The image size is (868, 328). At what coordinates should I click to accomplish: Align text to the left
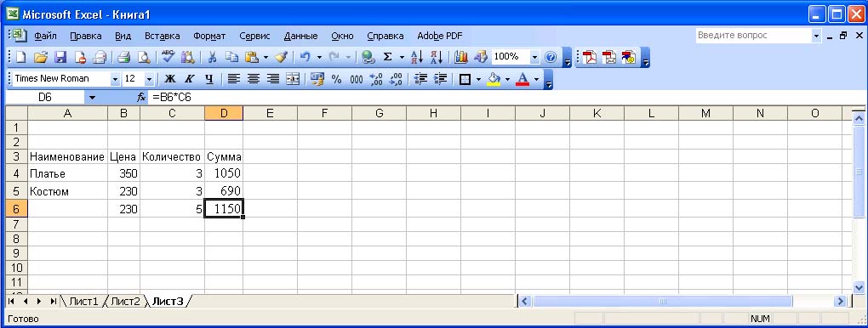tap(234, 79)
